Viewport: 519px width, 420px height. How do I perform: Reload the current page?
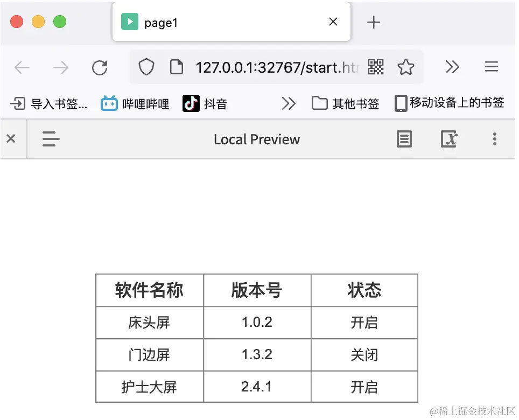100,67
